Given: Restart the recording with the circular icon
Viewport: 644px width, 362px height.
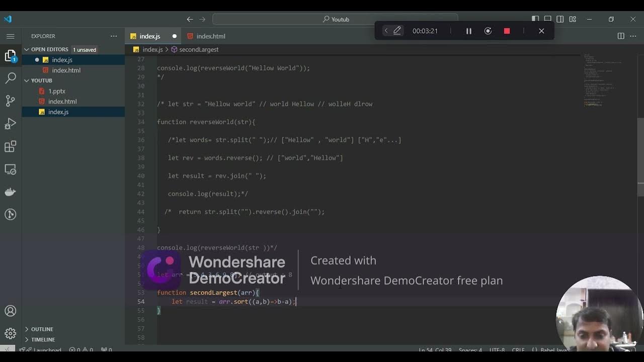Looking at the screenshot, I should 488,31.
